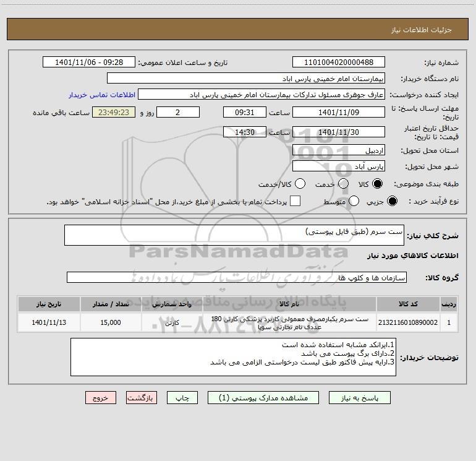Click the اطلاعات کالاهای مورد نیاز heading
Image resolution: width=476 pixels, height=461 pixels.
pyautogui.click(x=413, y=256)
